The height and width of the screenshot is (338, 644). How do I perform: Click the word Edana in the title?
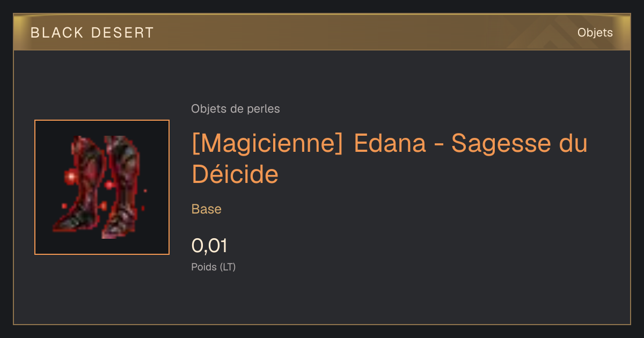[390, 144]
